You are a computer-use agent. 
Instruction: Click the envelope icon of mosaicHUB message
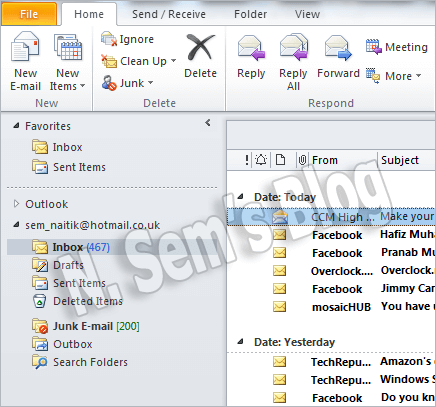pyautogui.click(x=279, y=306)
